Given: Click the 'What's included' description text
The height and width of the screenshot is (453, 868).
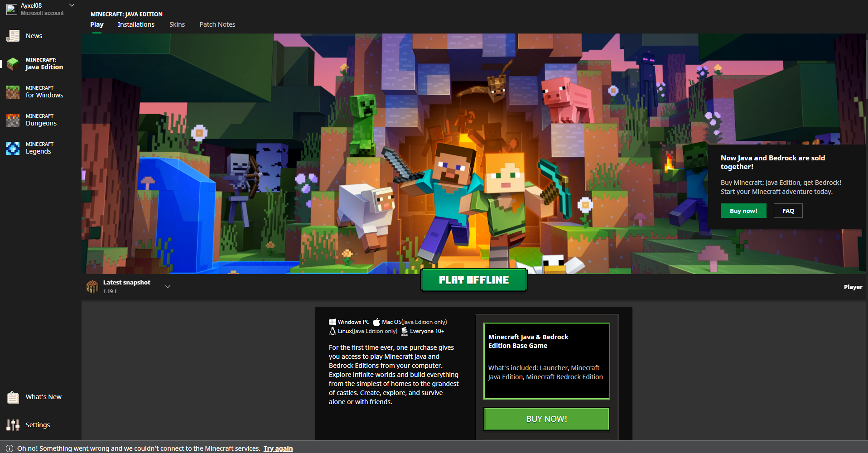Looking at the screenshot, I should (x=545, y=372).
